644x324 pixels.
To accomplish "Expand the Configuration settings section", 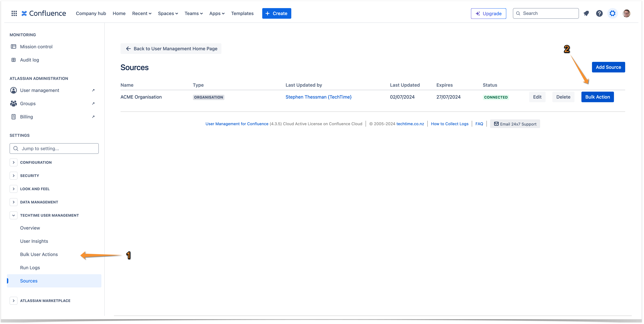I will coord(14,162).
